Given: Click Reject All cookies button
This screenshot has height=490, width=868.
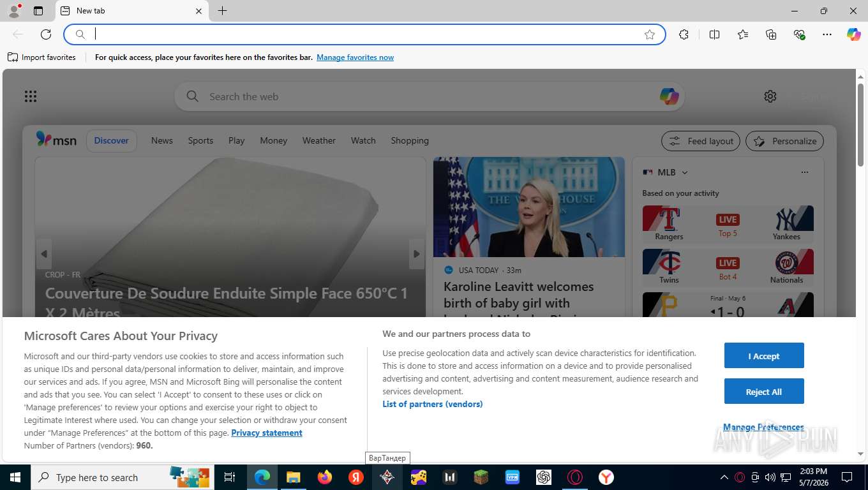Looking at the screenshot, I should pyautogui.click(x=764, y=392).
